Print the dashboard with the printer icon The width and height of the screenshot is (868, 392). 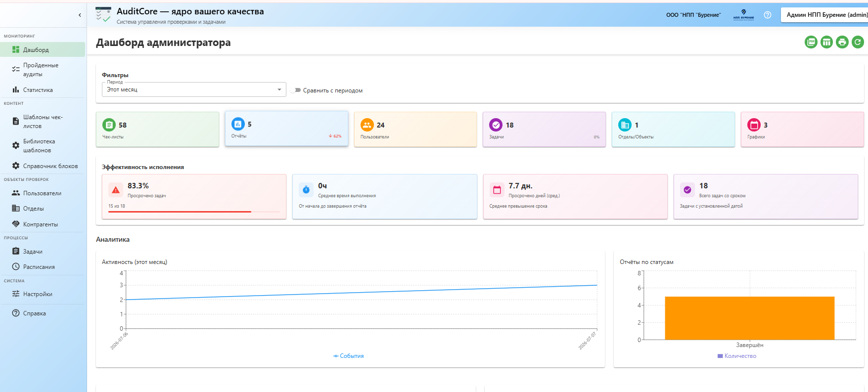[842, 43]
